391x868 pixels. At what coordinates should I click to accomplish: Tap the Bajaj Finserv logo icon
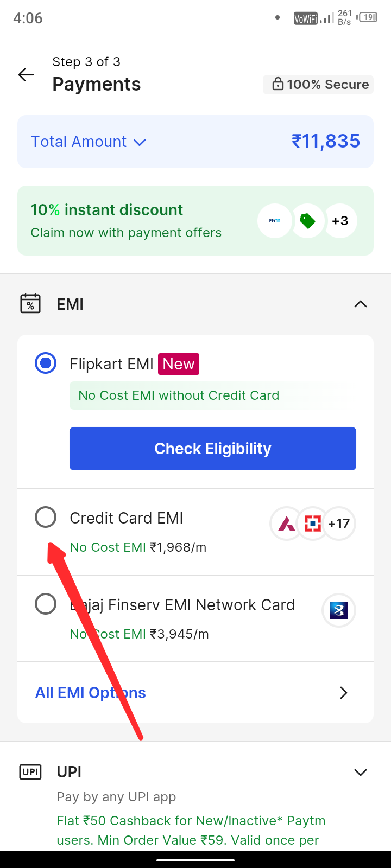[339, 610]
